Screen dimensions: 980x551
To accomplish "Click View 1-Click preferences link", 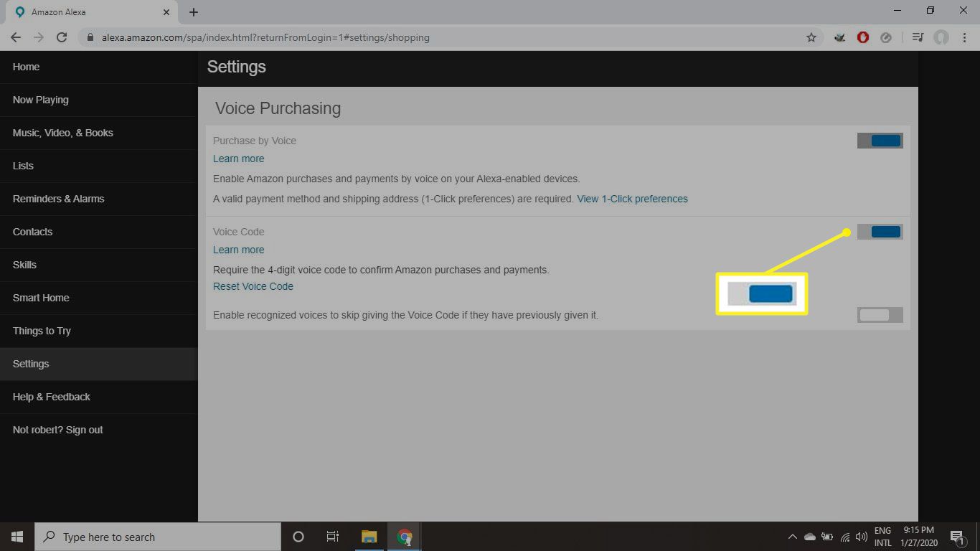I will (632, 199).
